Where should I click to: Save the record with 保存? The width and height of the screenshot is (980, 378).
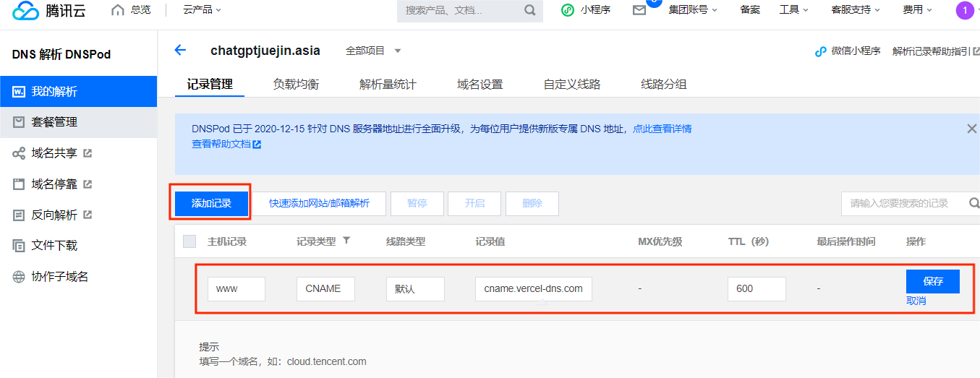(933, 281)
